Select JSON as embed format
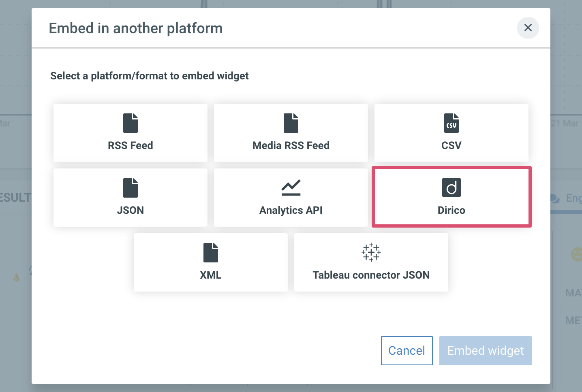The height and width of the screenshot is (392, 582). coord(131,198)
